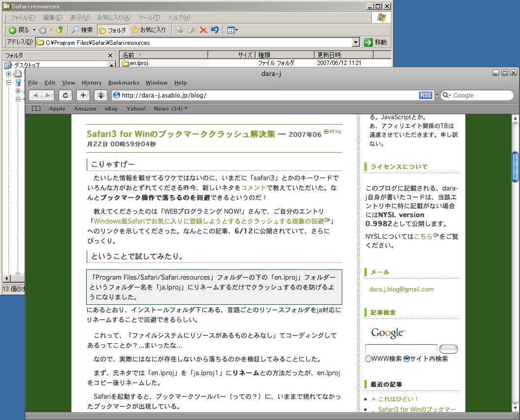The height and width of the screenshot is (420, 520).
Task: Click Safari's back arrow button
Action: click(35, 96)
